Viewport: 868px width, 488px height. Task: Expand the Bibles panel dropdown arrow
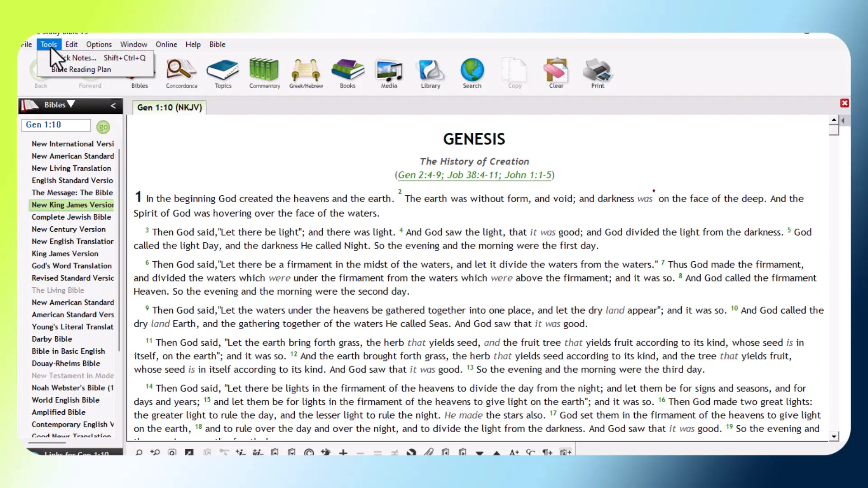coord(71,104)
